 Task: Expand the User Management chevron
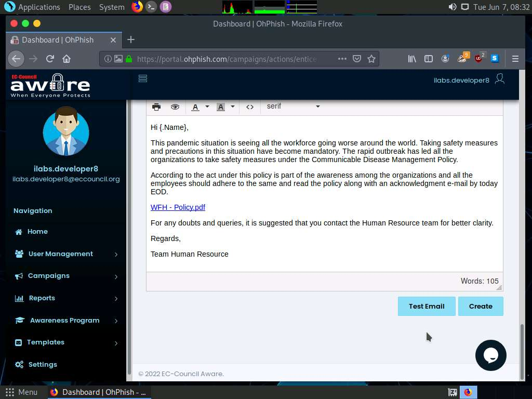click(116, 255)
